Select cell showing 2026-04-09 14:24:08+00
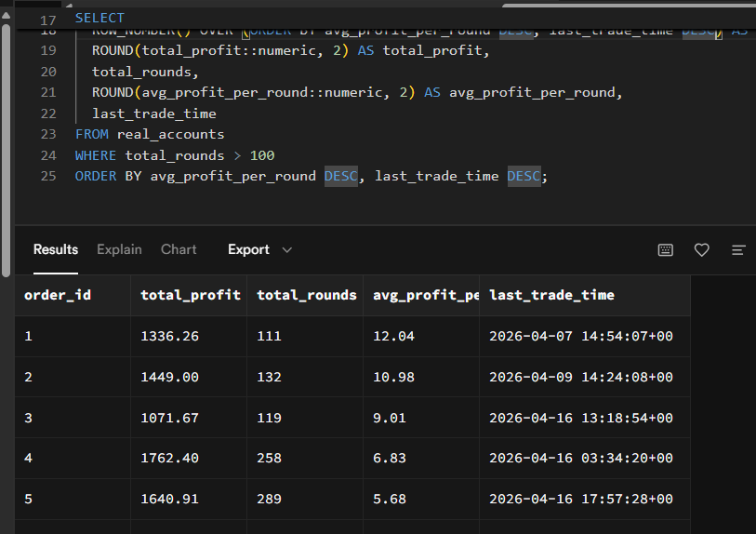 tap(580, 377)
